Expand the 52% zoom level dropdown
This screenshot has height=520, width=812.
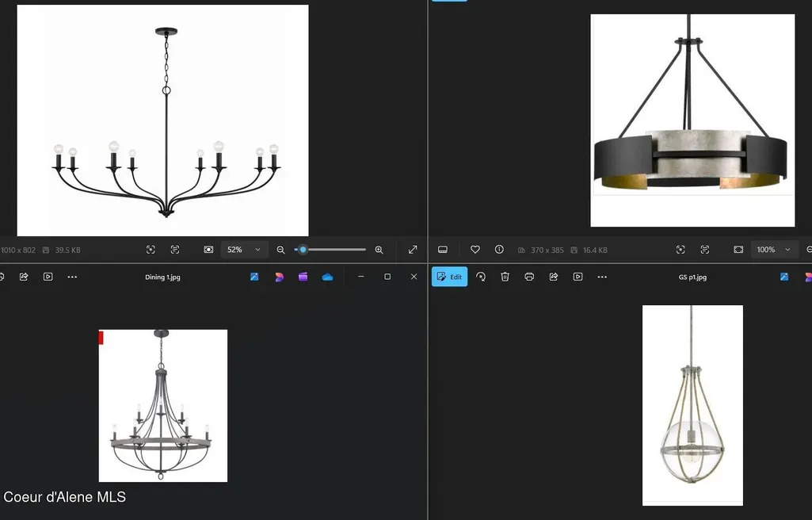pos(244,250)
